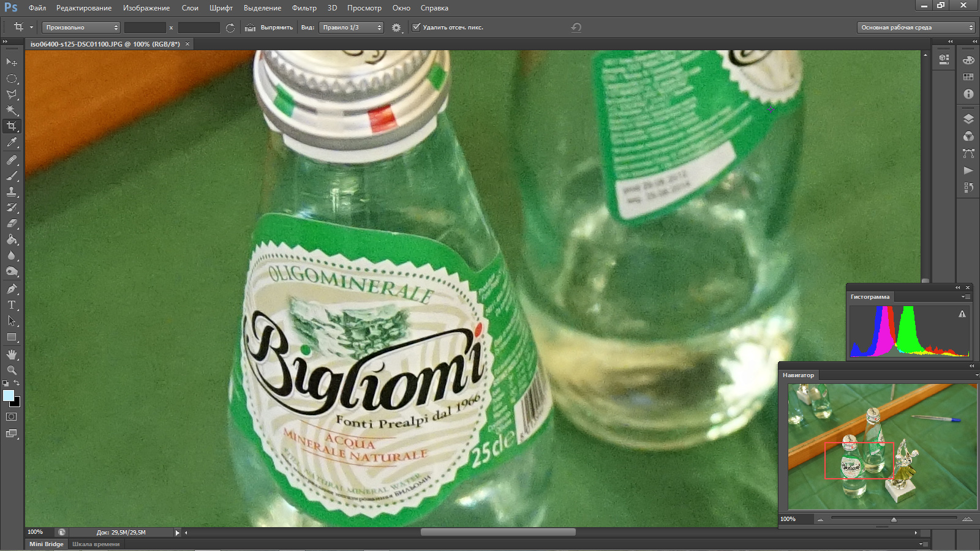Select the Type tool
This screenshot has height=551, width=980.
[12, 304]
